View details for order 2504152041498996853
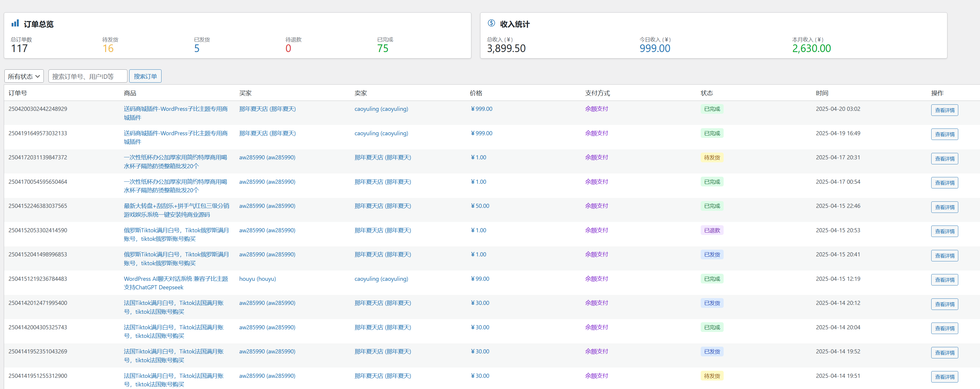Image resolution: width=980 pixels, height=389 pixels. pyautogui.click(x=945, y=256)
